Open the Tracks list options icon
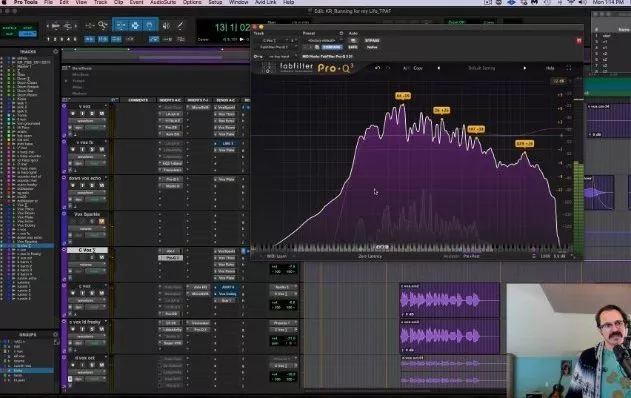 (x=56, y=52)
